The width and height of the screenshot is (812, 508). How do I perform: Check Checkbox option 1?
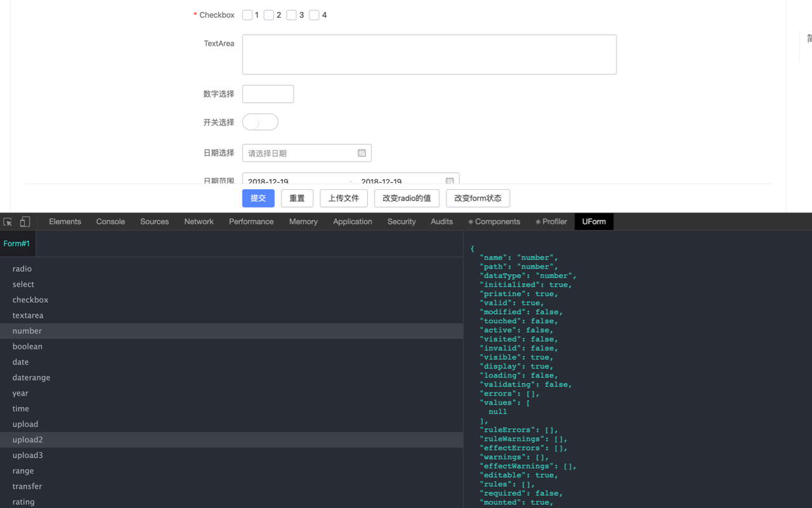click(248, 15)
